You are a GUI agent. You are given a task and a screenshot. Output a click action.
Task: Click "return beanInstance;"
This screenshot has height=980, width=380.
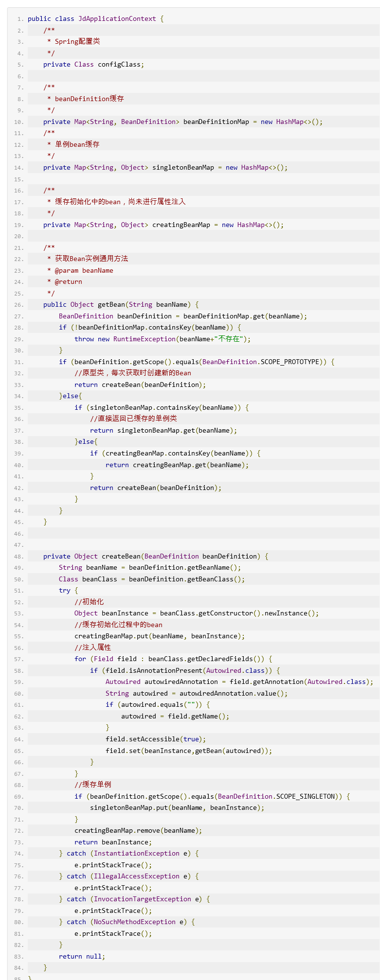point(113,842)
